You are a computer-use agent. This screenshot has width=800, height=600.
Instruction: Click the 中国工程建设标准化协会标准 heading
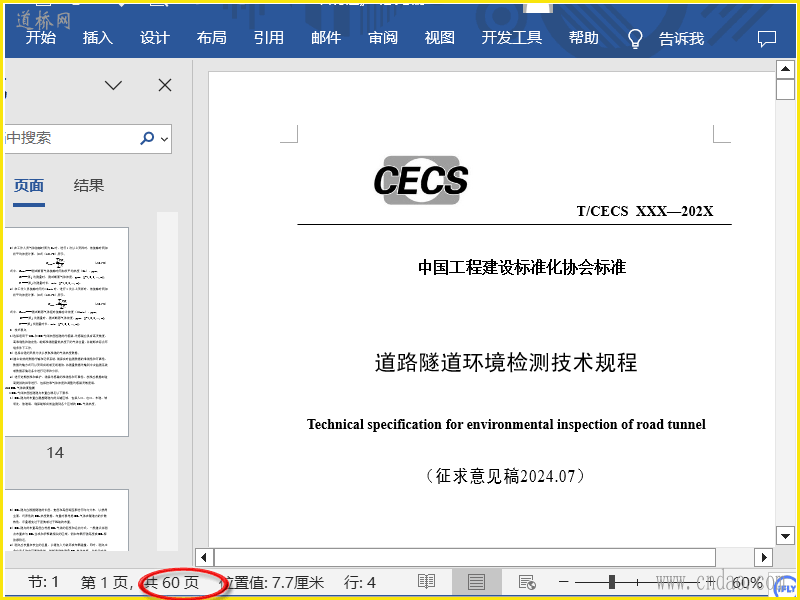(x=521, y=267)
